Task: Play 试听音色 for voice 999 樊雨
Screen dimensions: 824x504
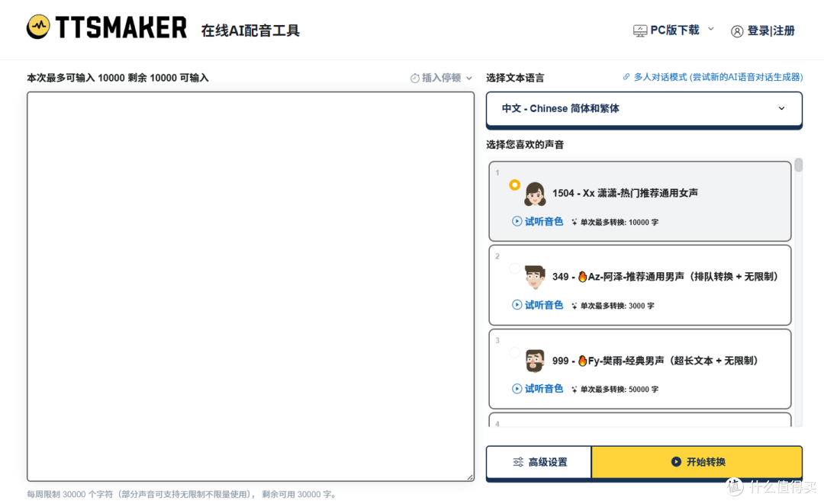Action: (x=537, y=389)
